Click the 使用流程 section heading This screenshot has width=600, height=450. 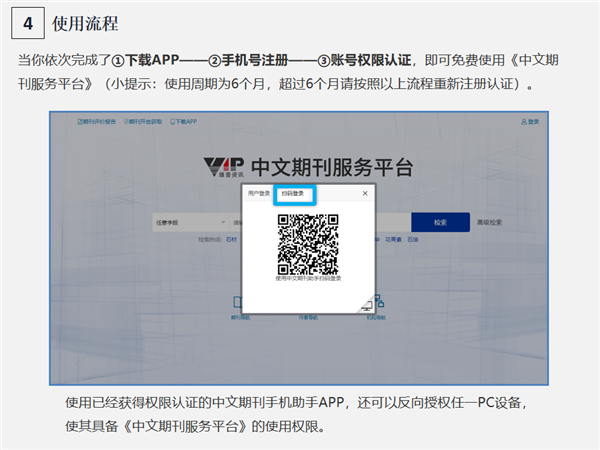(x=85, y=23)
